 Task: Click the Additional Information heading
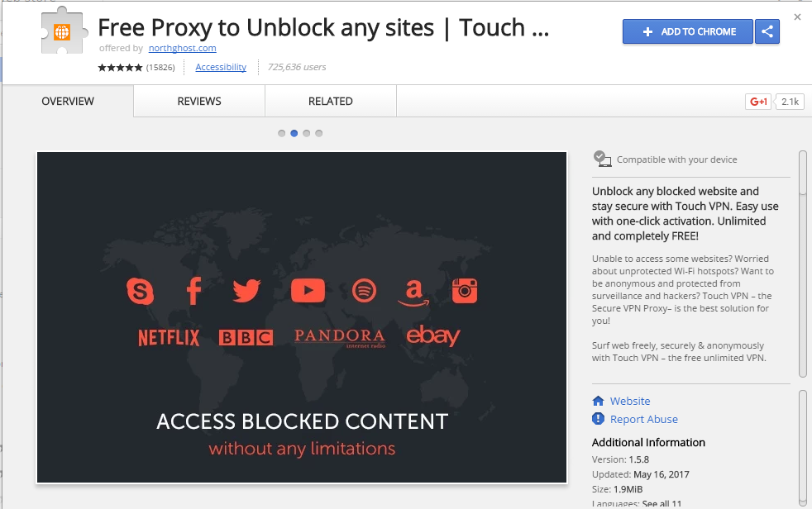tap(648, 442)
